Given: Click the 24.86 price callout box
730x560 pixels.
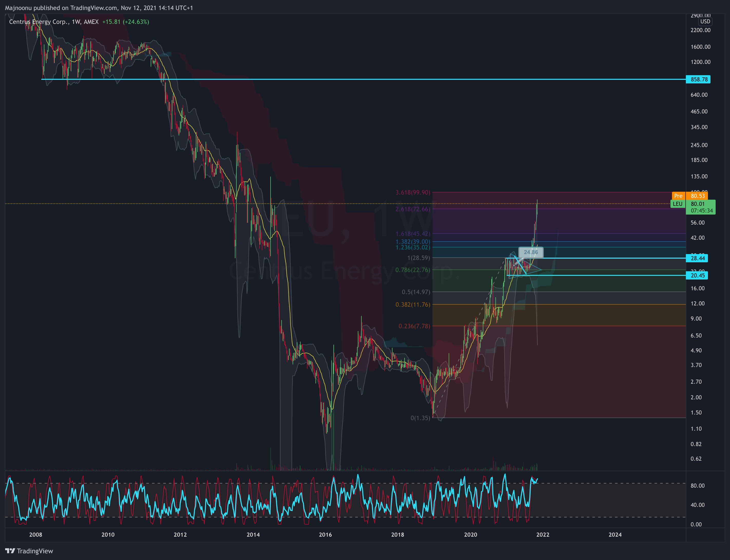Looking at the screenshot, I should (x=531, y=252).
